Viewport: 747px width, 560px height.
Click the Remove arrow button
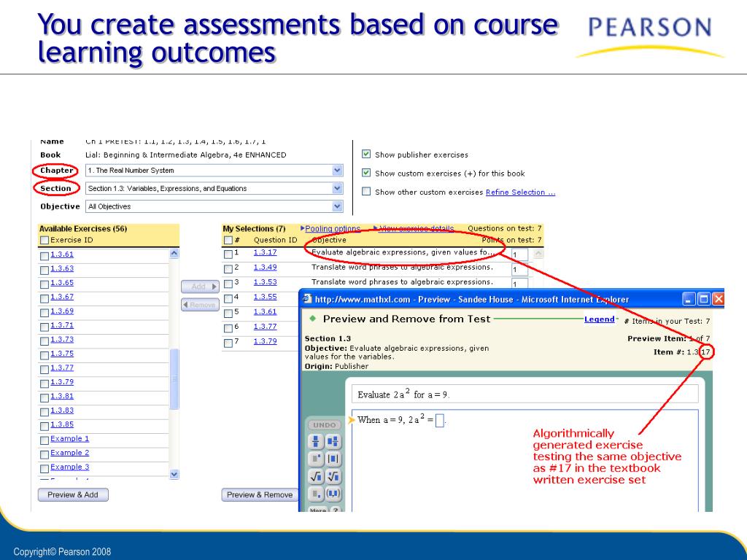coord(200,305)
